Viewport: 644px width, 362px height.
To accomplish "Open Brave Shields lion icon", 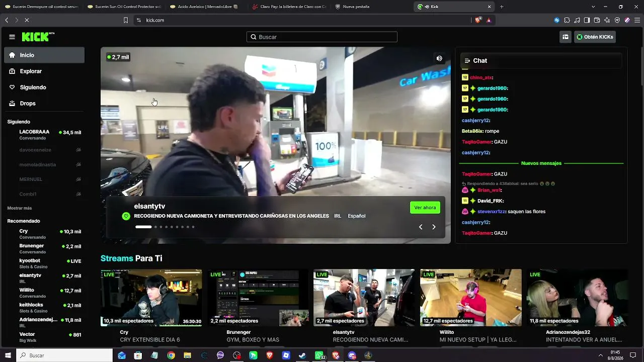I will (478, 20).
